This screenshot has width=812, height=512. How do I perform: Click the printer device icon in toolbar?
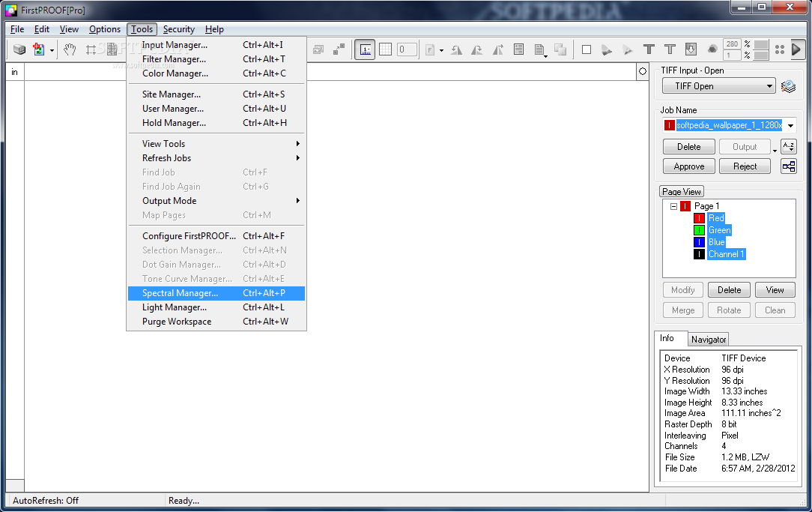[x=19, y=49]
